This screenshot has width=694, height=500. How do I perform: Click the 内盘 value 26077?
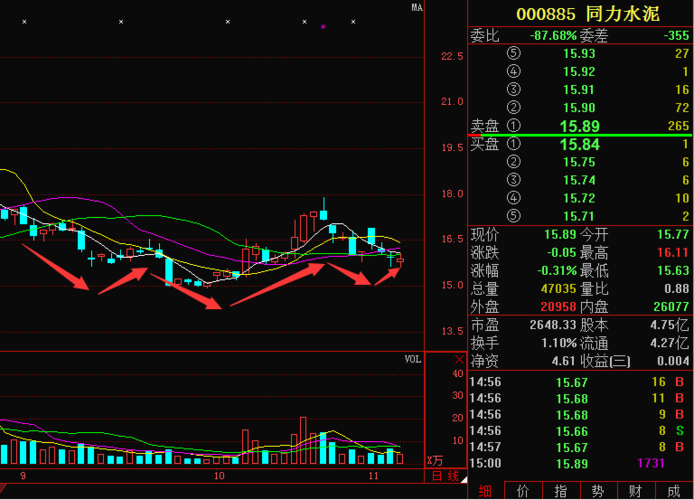[672, 307]
